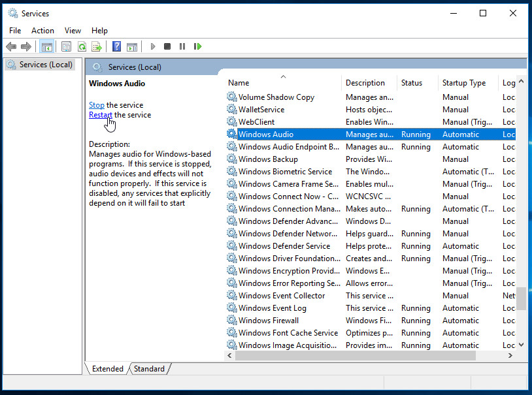Open the File menu
Image resolution: width=532 pixels, height=395 pixels.
pyautogui.click(x=15, y=31)
